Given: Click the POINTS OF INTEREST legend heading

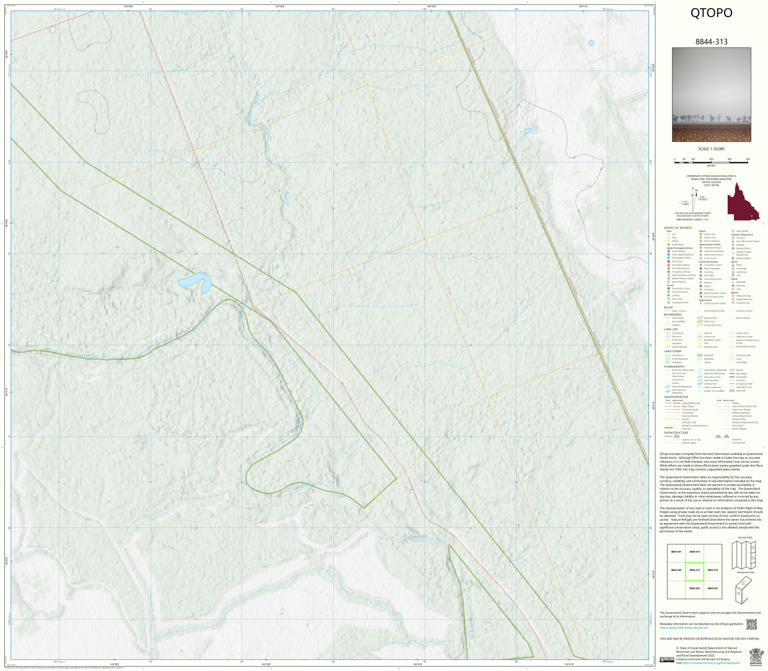Looking at the screenshot, I should [x=678, y=228].
